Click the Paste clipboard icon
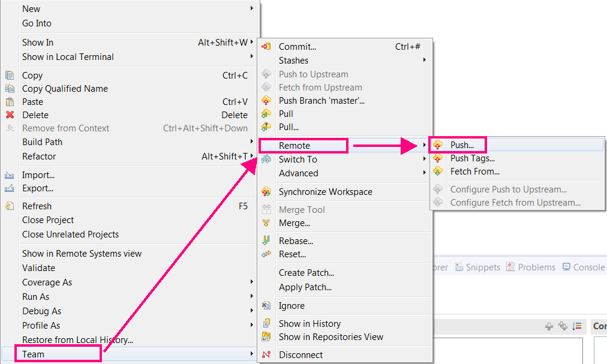This screenshot has width=607, height=364. (10, 102)
